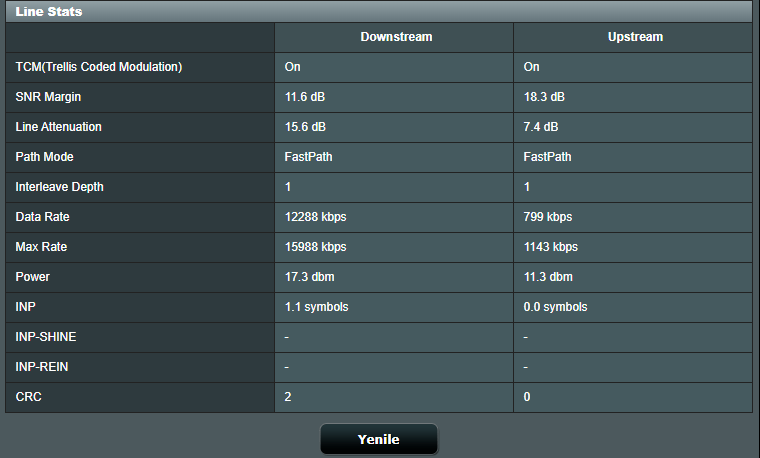Click the 7.4 dB attenuation value
760x458 pixels.
[540, 127]
